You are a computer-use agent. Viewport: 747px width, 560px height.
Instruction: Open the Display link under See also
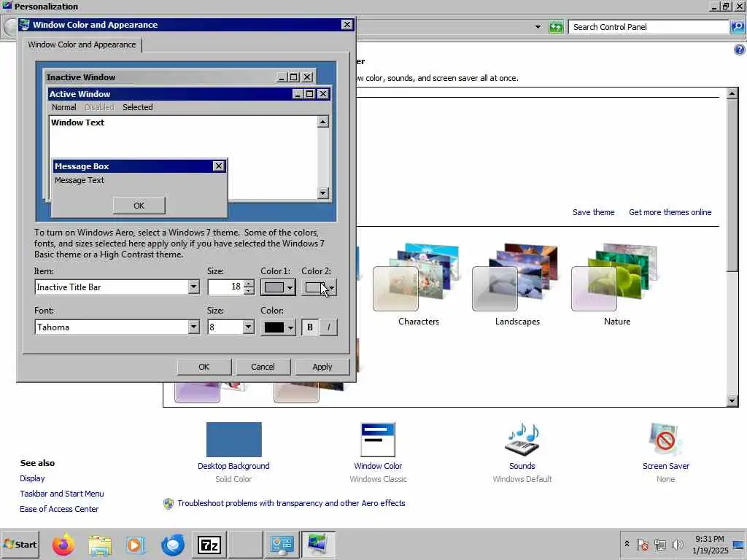click(32, 478)
